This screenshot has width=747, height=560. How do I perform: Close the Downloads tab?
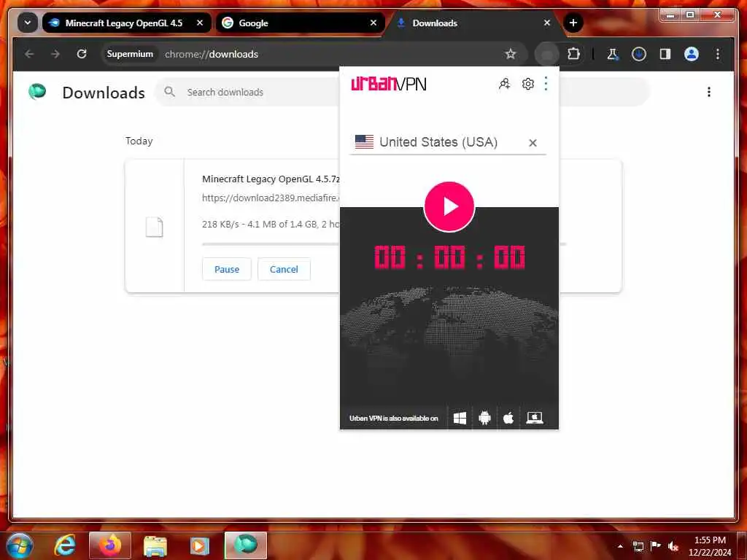tap(547, 23)
